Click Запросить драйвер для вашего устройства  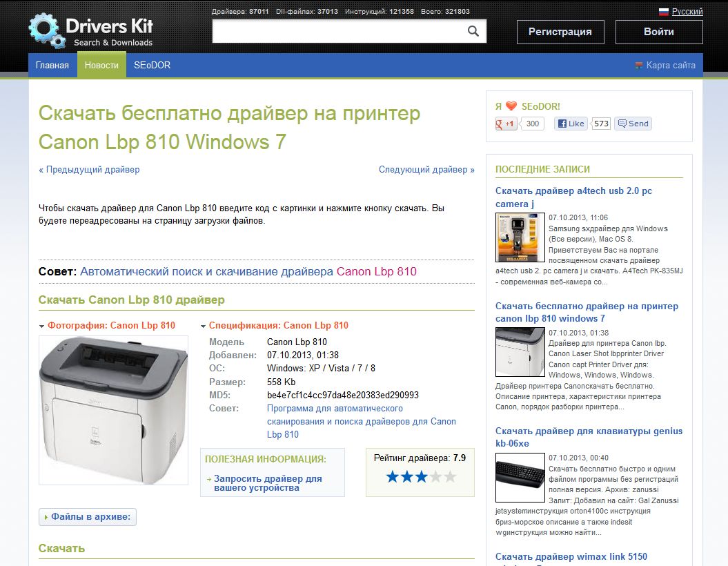click(268, 483)
